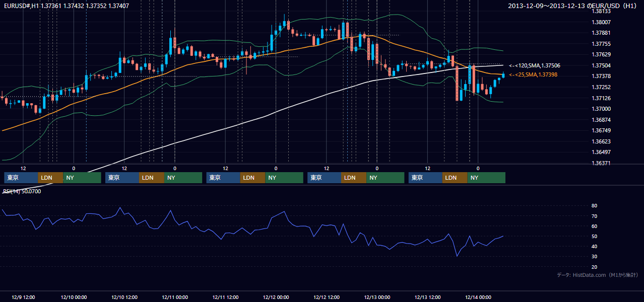Click the 12/11 00:00 time axis label

pyautogui.click(x=175, y=297)
